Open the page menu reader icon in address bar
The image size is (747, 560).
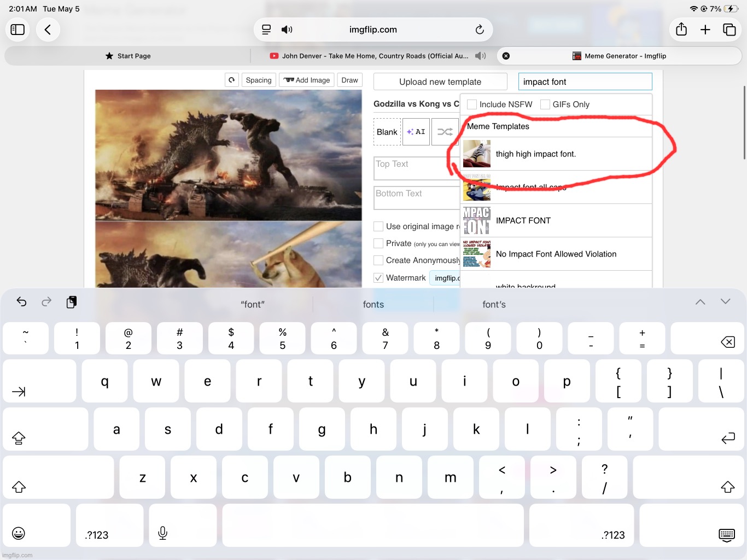(x=266, y=30)
